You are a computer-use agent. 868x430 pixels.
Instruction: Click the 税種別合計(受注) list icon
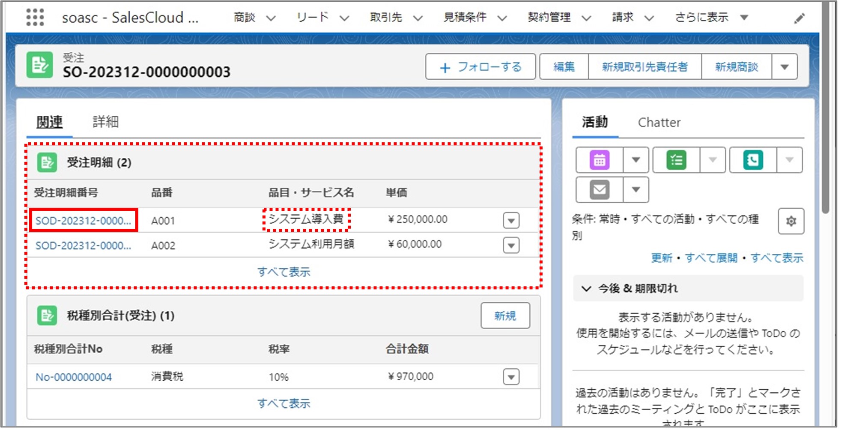[47, 316]
